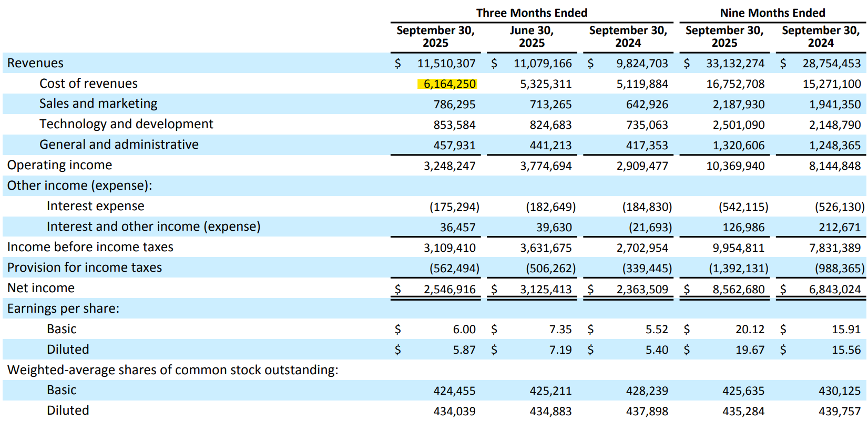Viewport: 868px width, 421px height.
Task: Select provision for income taxes value (1,392,131)
Action: pos(738,269)
